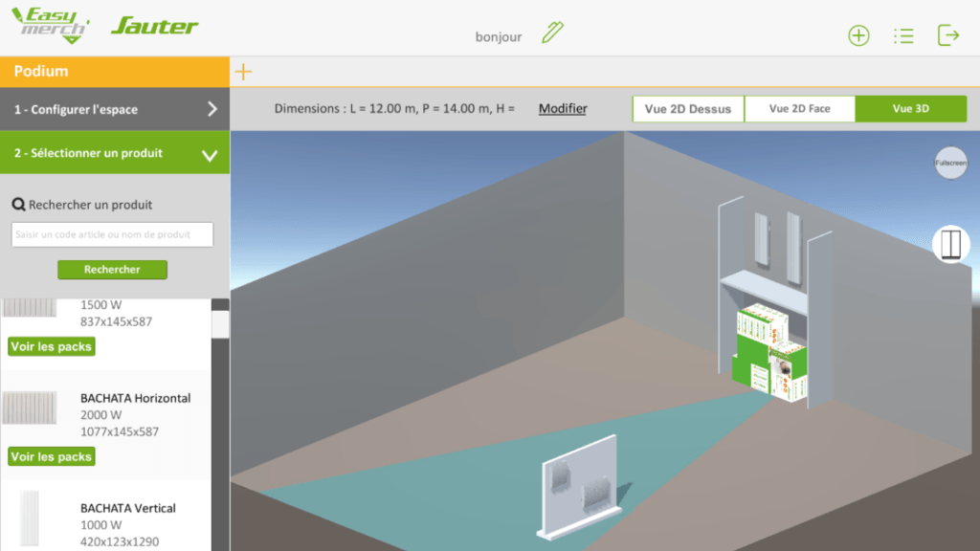Click the Easy merch logo
This screenshot has width=980, height=551.
[x=51, y=26]
